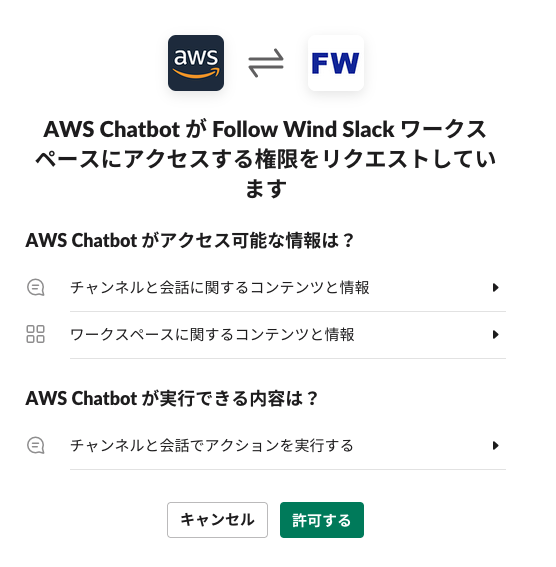This screenshot has height=567, width=556.
Task: Open the ワークスペースに関するコンテンツと情報 row
Action: (266, 334)
